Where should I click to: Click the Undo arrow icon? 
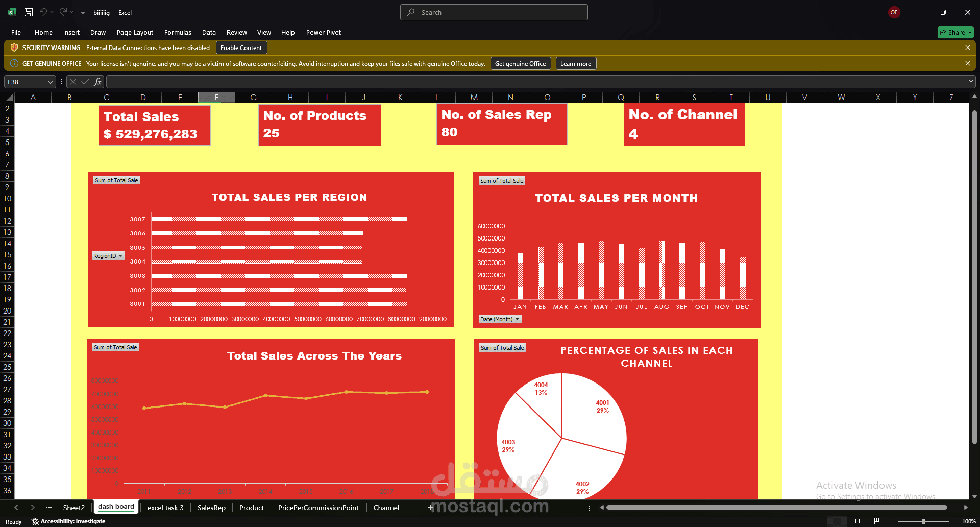pos(43,12)
